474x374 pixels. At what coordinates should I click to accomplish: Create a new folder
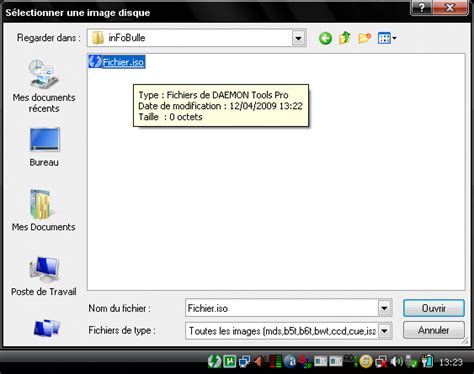(364, 38)
